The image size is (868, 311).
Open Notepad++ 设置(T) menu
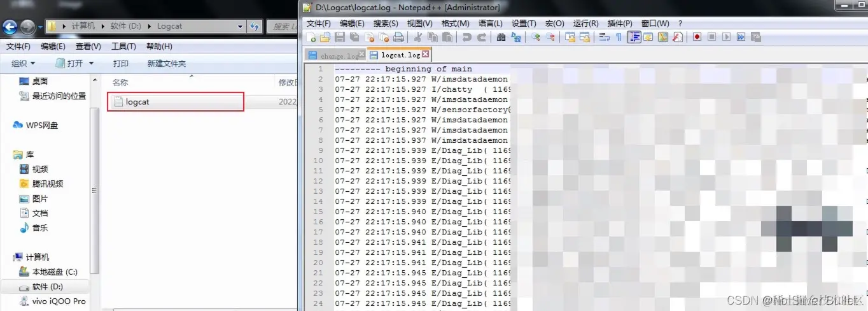click(x=524, y=24)
